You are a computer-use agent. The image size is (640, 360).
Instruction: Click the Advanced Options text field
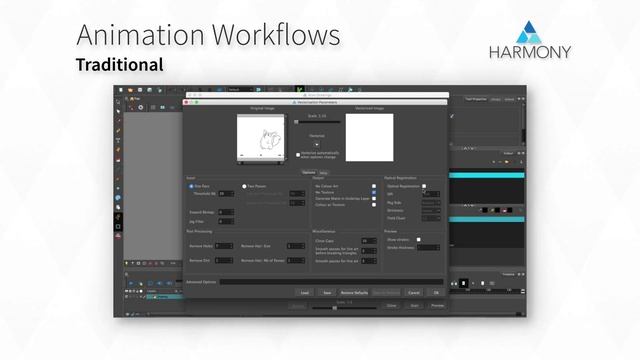[331, 282]
